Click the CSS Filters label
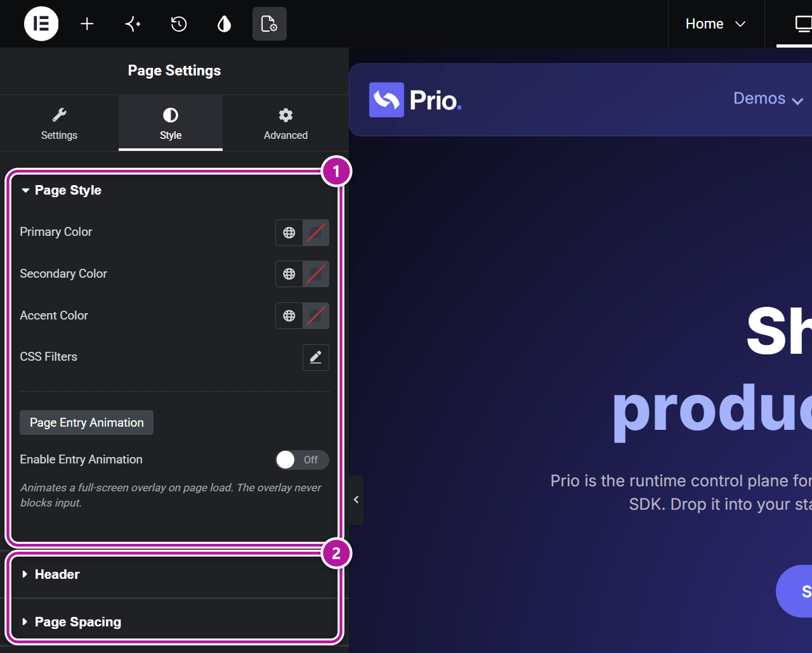 click(x=49, y=357)
